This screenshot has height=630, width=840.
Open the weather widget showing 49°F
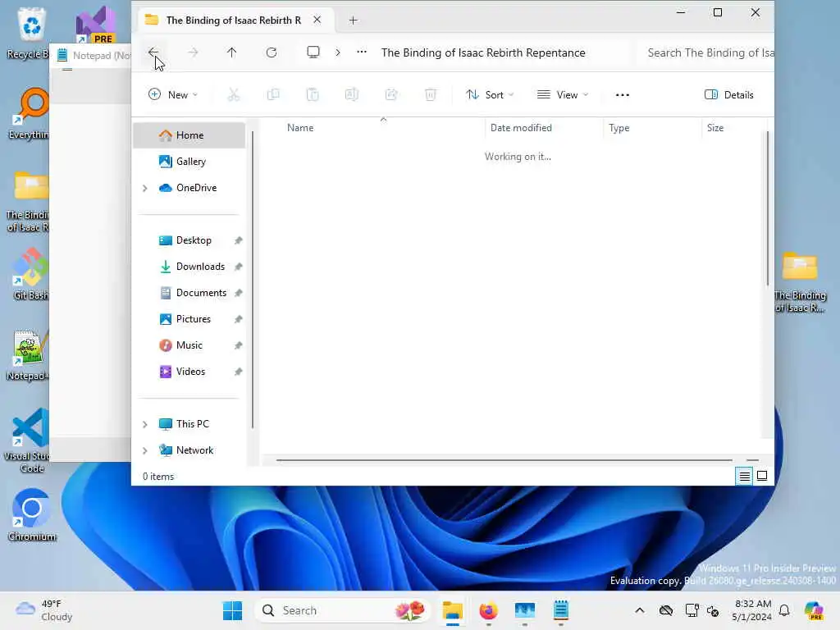[x=43, y=610]
